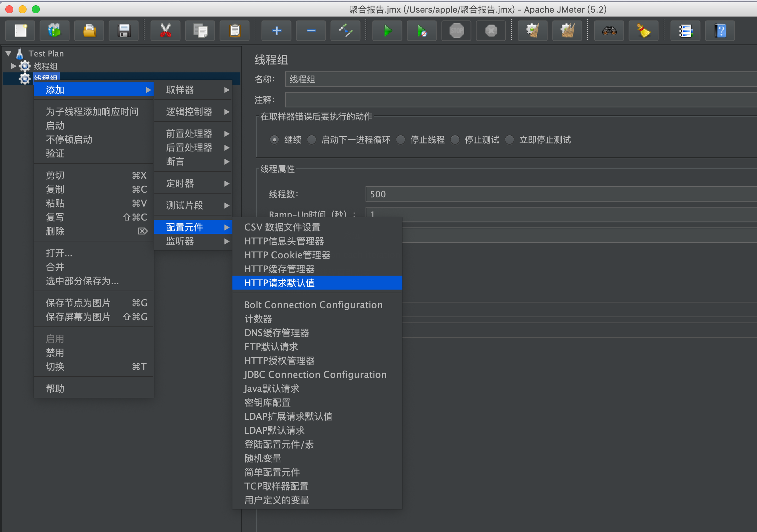The image size is (757, 532).
Task: Click the 线程数 field showing 500
Action: [x=561, y=194]
